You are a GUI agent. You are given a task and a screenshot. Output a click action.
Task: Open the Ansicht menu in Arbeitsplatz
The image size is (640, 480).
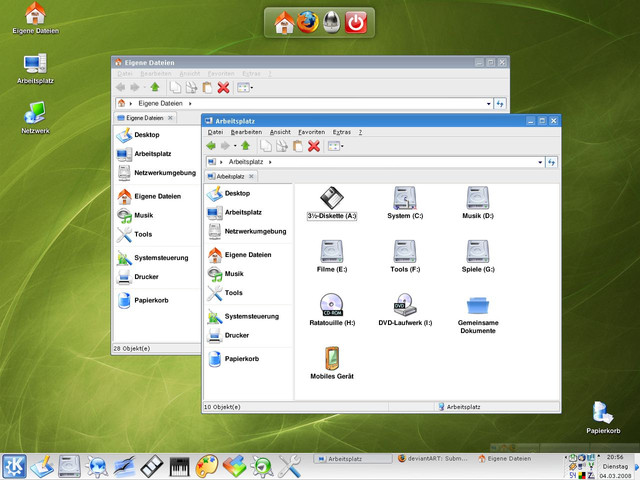[280, 132]
